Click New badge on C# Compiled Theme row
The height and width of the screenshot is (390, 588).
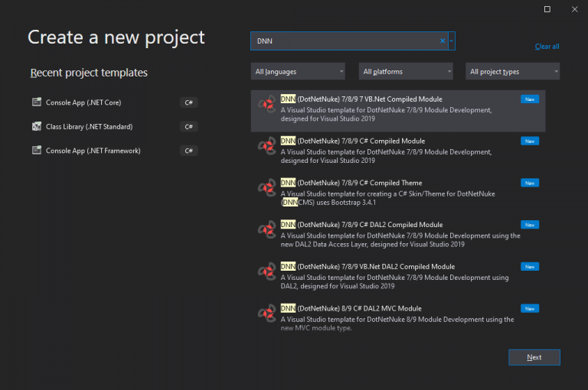pos(530,183)
